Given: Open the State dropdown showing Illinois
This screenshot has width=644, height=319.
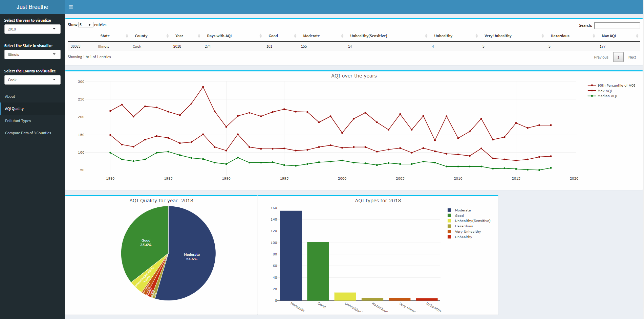Looking at the screenshot, I should (32, 54).
